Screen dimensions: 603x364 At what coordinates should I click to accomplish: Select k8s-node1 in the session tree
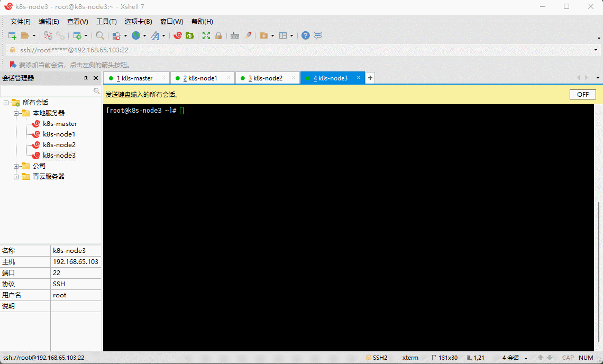click(59, 134)
